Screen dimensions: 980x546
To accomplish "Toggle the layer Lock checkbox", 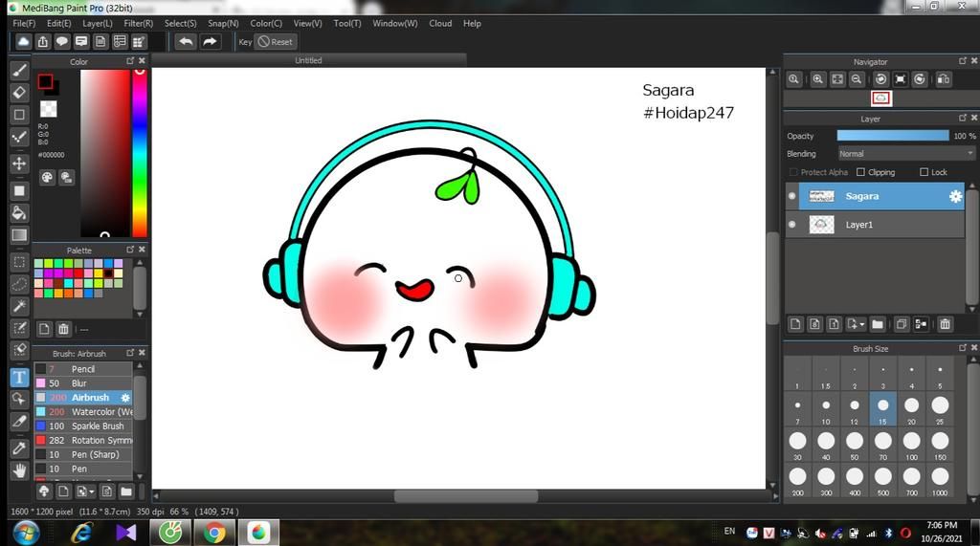I will [924, 172].
